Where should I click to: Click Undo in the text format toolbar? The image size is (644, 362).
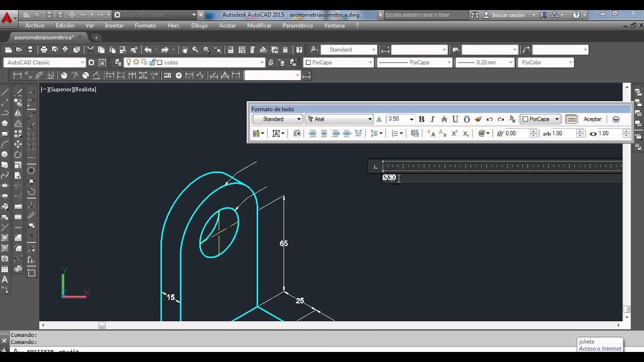(x=490, y=119)
